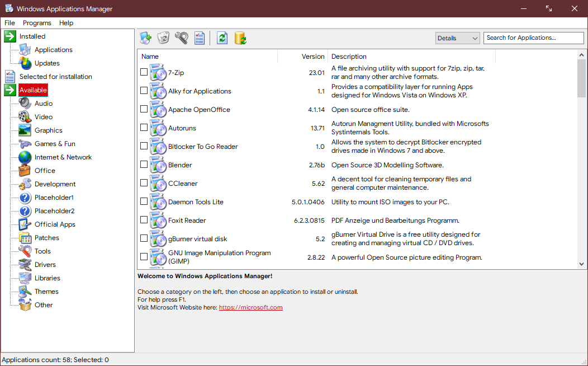This screenshot has height=366, width=588.
Task: Check the 7-Zip checkbox
Action: (144, 72)
